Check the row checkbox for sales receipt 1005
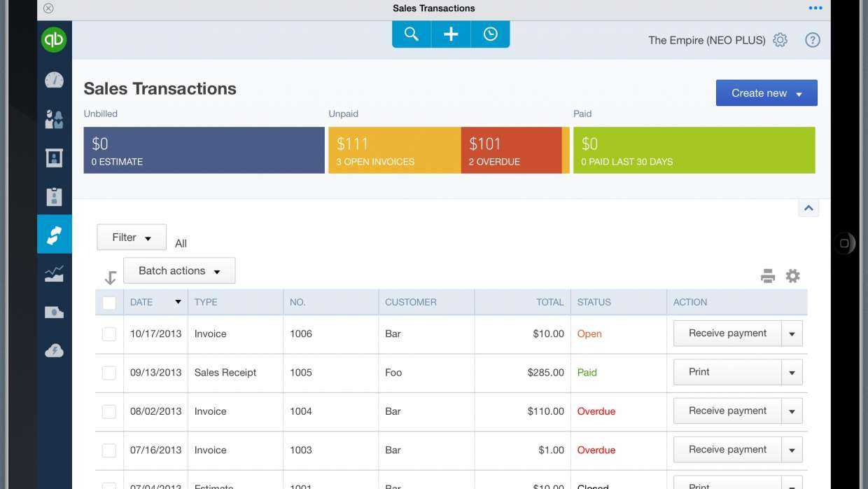This screenshot has width=868, height=489. 109,372
